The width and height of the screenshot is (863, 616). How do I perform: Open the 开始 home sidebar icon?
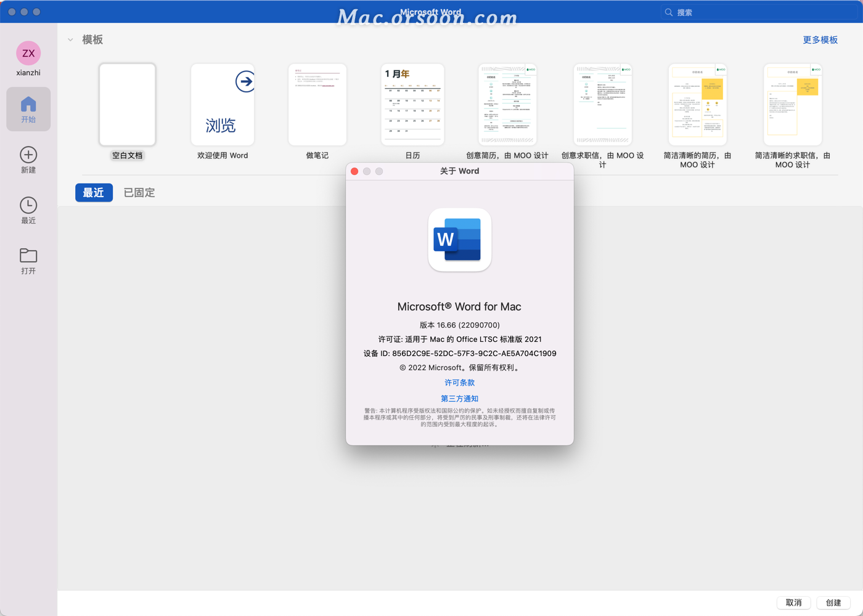click(28, 109)
